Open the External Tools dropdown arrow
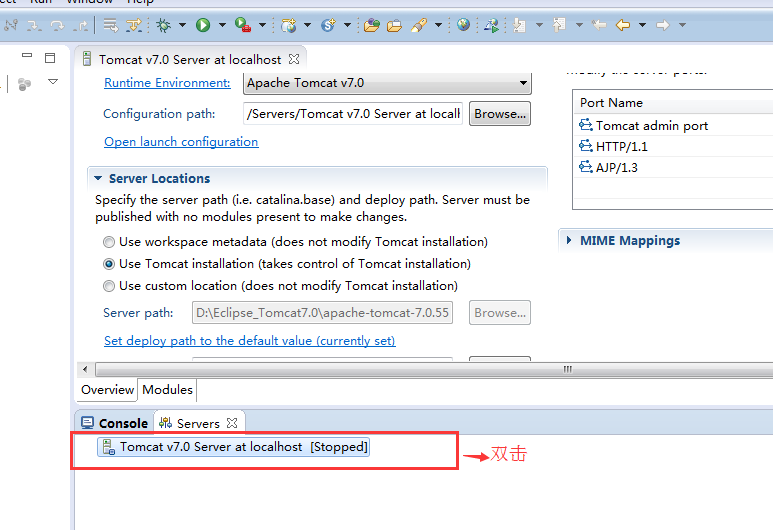The width and height of the screenshot is (773, 530). coord(263,25)
